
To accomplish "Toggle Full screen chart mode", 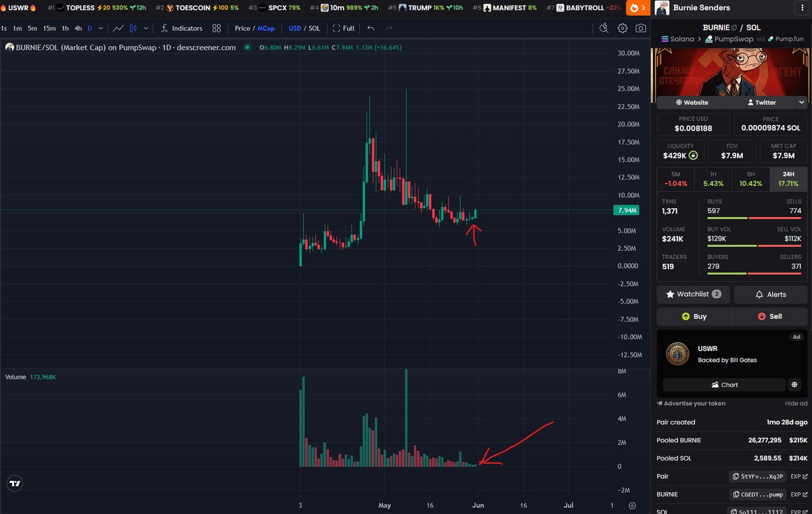I will (x=343, y=28).
